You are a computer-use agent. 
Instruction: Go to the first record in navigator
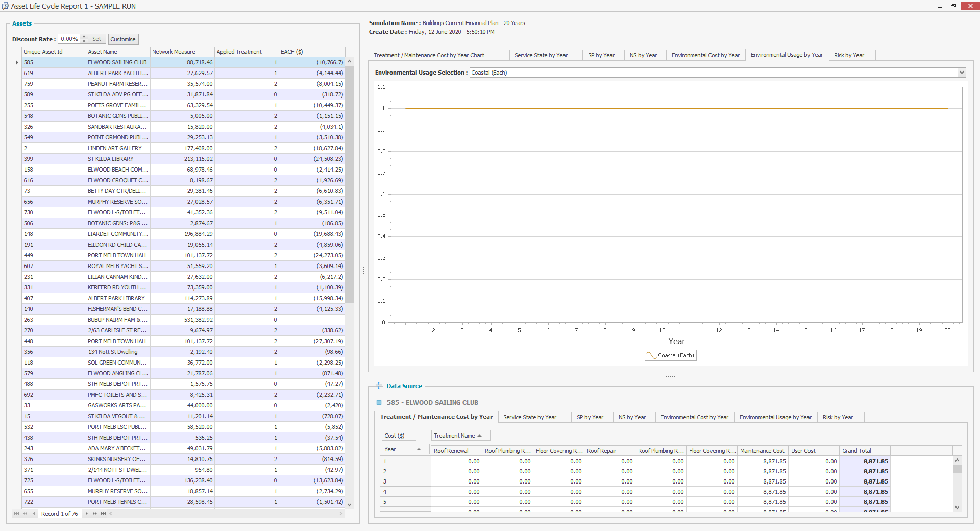[16, 514]
